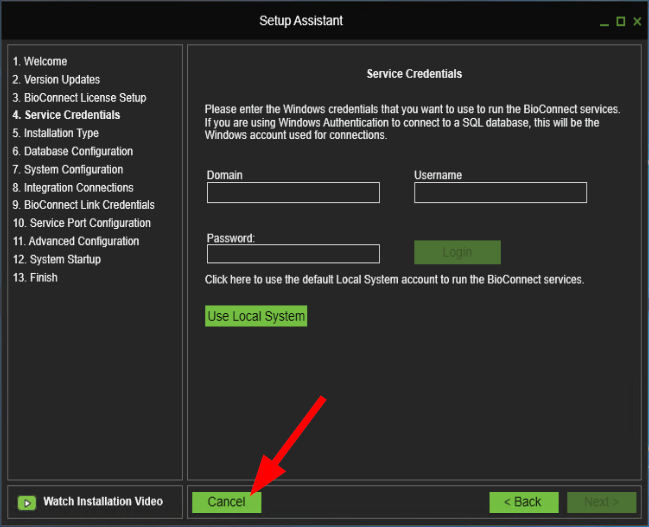The width and height of the screenshot is (649, 527).
Task: Select BioConnect Link Credentials step
Action: 83,205
